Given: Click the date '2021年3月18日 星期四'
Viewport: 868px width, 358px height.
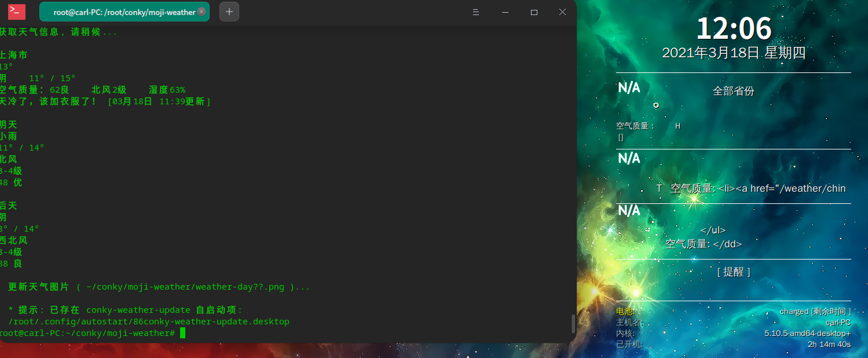Looking at the screenshot, I should coord(734,53).
